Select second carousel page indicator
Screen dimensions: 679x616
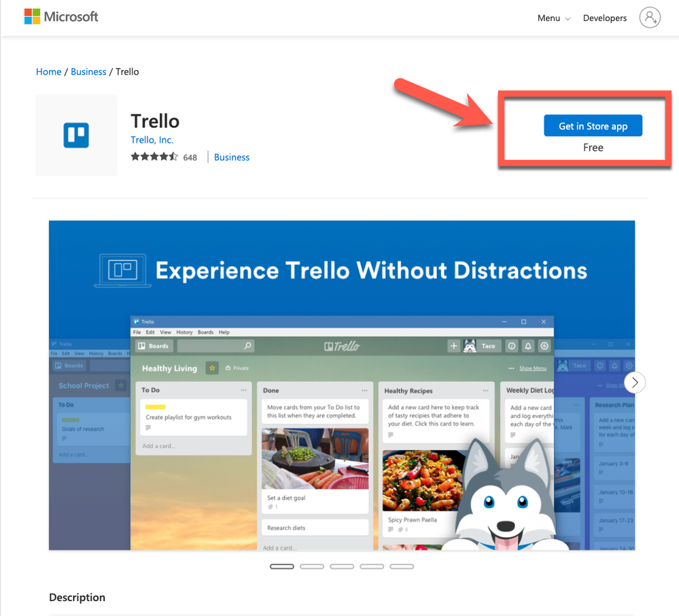(x=312, y=566)
